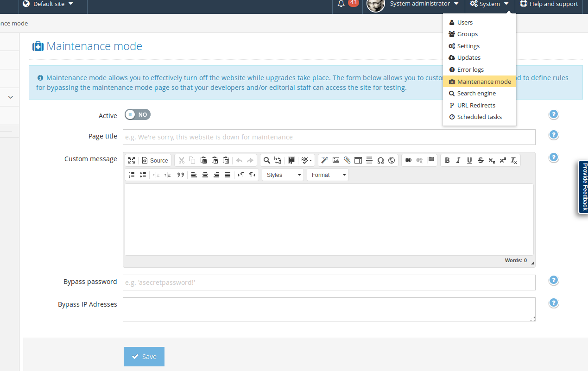Redo the edit with the forward arrow
The height and width of the screenshot is (371, 588).
[250, 160]
